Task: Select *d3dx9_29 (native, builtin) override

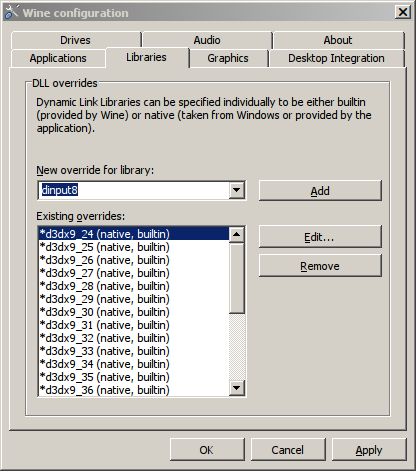Action: pyautogui.click(x=134, y=299)
